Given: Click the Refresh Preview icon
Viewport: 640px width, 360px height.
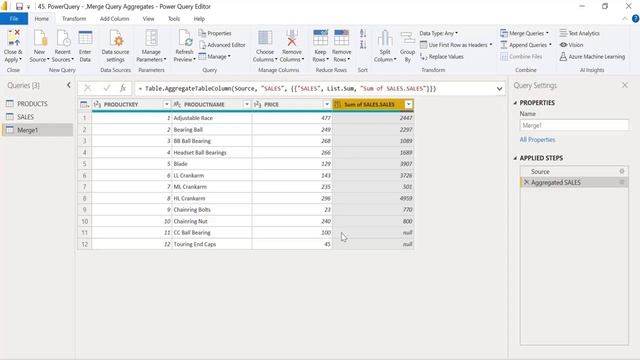Looking at the screenshot, I should (x=184, y=38).
